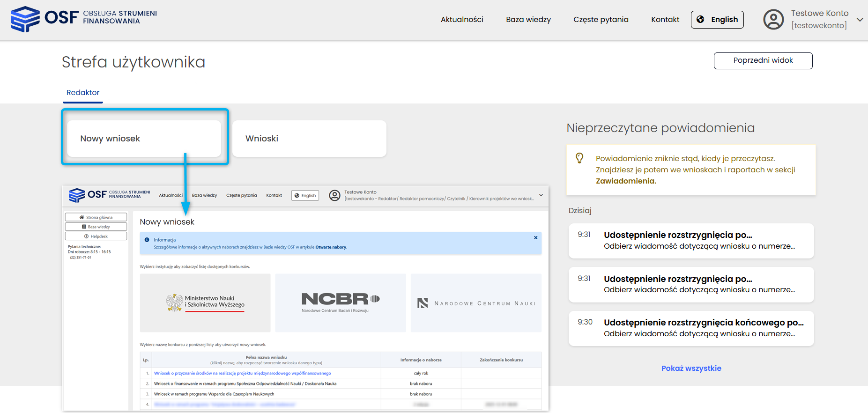Select the Ministerstwo Nauki i Szkolnictwa Wyższego logo
The height and width of the screenshot is (413, 868).
(x=205, y=302)
